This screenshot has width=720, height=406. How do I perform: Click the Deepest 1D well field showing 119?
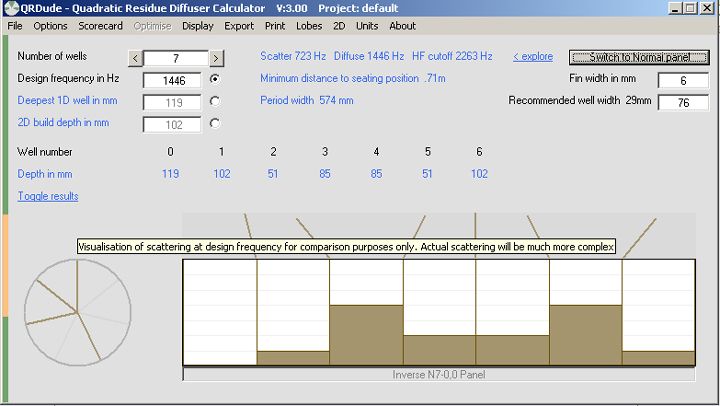point(172,102)
